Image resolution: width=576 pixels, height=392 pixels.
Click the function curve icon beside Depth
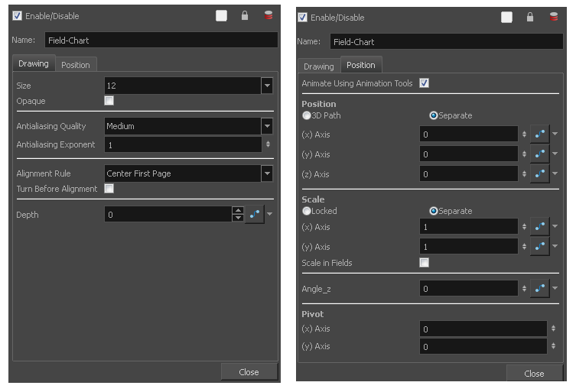(255, 214)
